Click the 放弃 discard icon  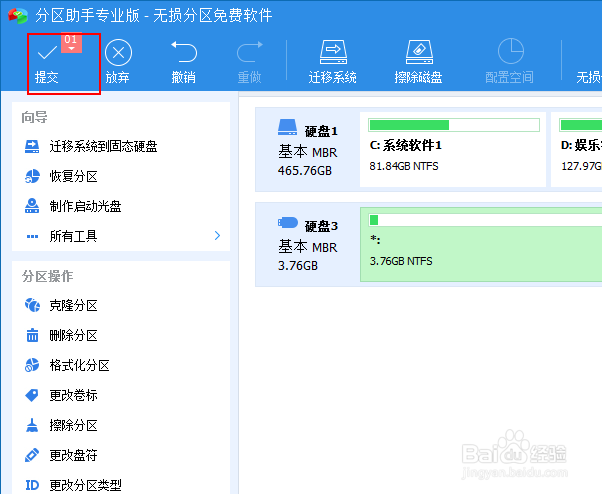tap(118, 52)
